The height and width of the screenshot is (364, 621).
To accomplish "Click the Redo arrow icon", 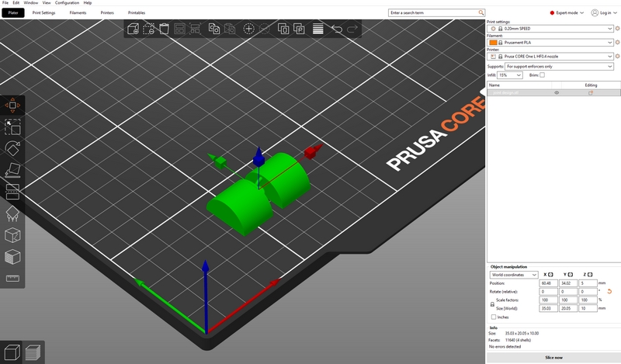I will tap(352, 29).
